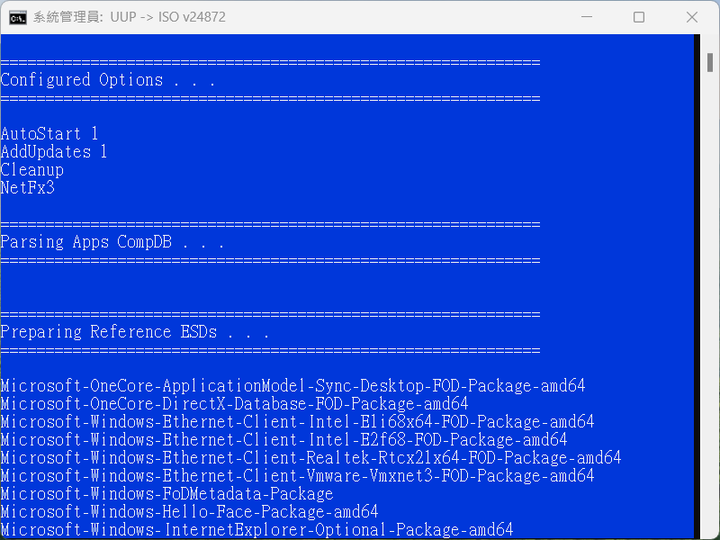The width and height of the screenshot is (720, 540).
Task: Click the Realtek-Rtcx21x64 Ethernet package line
Action: point(311,458)
